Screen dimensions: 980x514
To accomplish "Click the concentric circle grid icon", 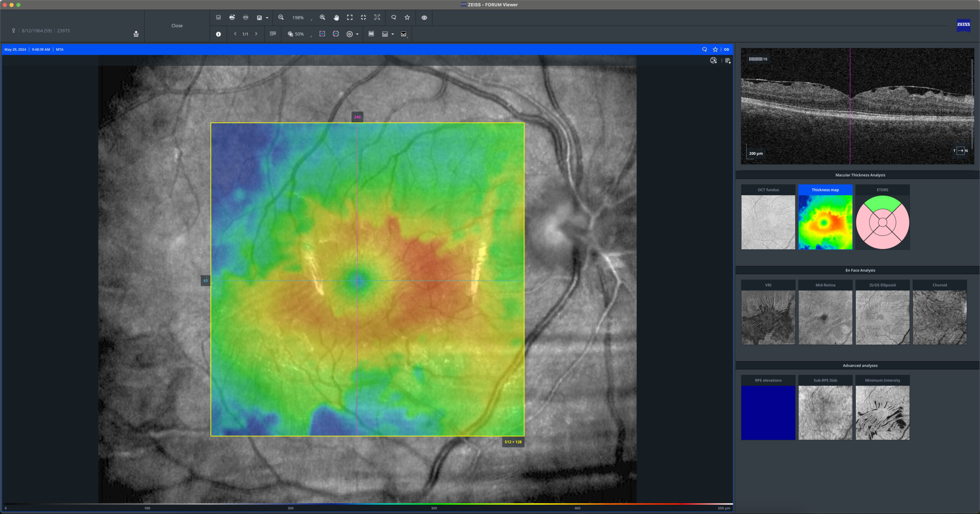I will click(350, 34).
